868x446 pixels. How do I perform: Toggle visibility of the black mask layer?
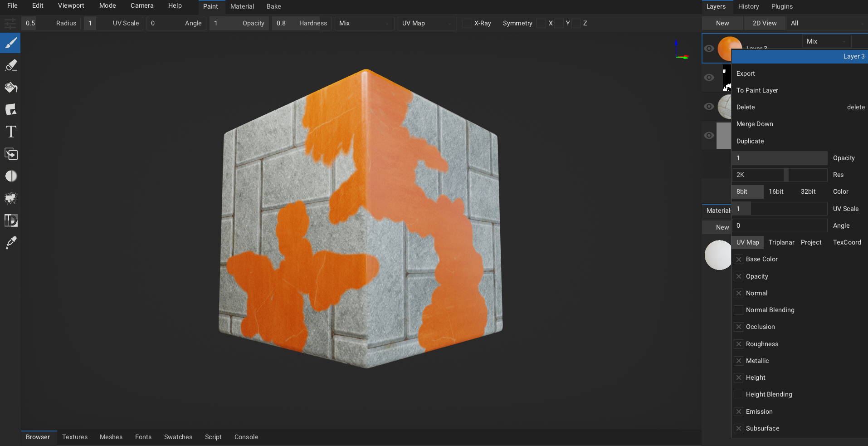point(709,78)
